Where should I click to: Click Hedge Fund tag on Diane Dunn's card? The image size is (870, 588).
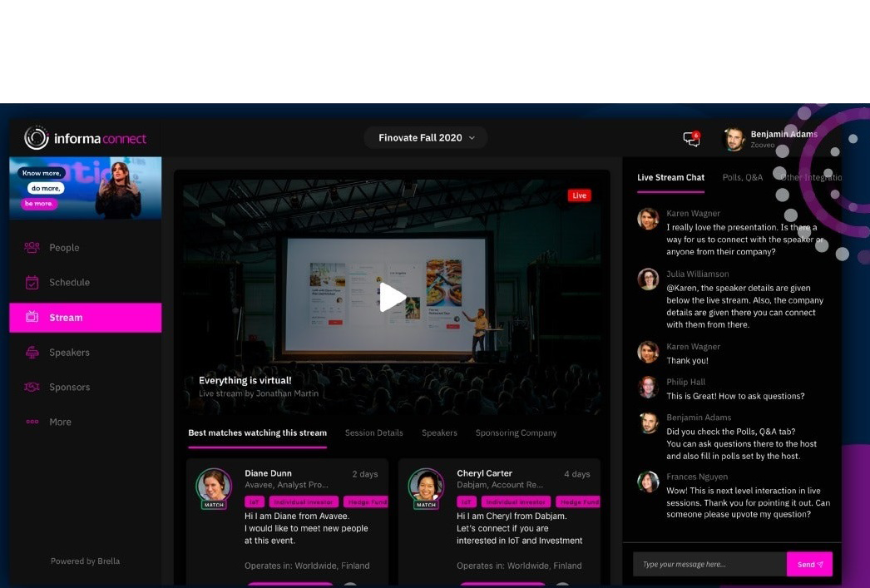(x=366, y=502)
